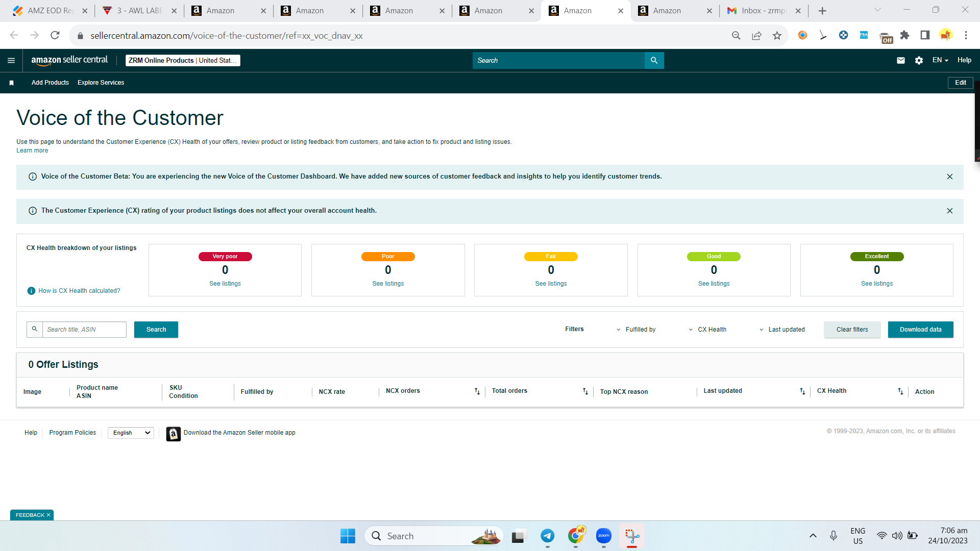The image size is (980, 551).
Task: Expand the CX Health filter
Action: click(x=707, y=330)
